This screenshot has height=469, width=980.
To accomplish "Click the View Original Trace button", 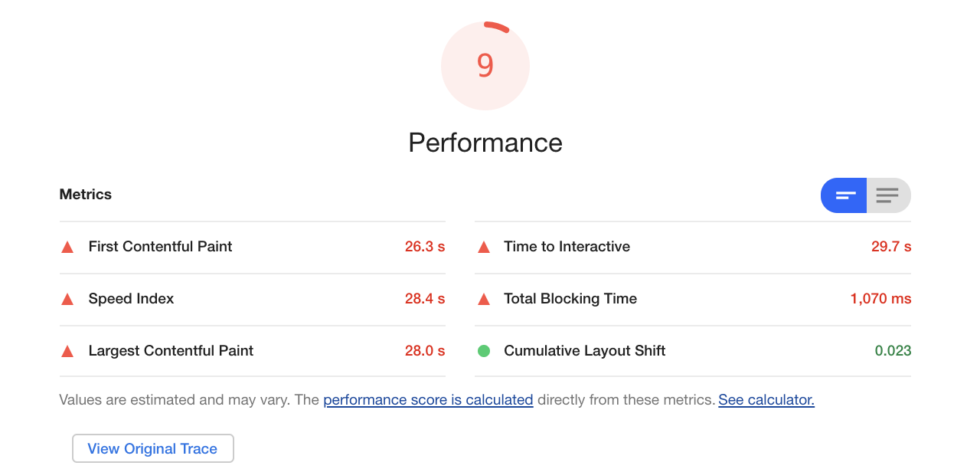I will pos(152,449).
